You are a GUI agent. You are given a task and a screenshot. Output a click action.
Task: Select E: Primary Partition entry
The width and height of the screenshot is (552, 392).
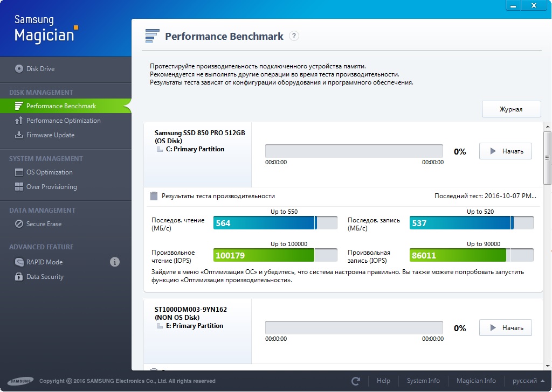point(194,326)
